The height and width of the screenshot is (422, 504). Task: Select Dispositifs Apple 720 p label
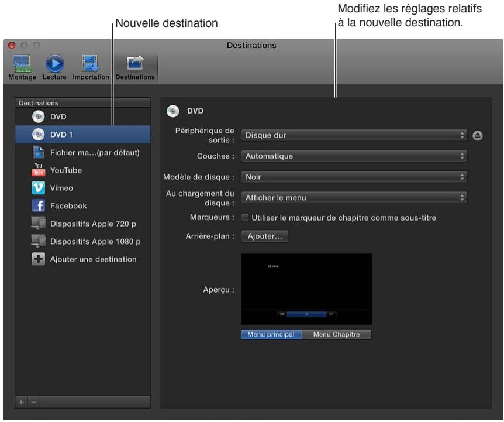tap(93, 224)
